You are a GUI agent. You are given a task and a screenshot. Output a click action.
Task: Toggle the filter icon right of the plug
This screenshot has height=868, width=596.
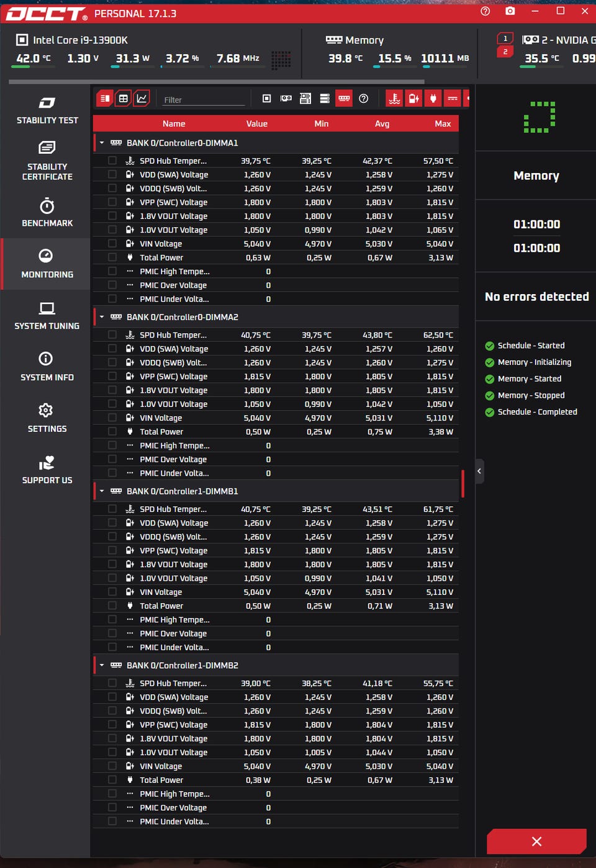click(453, 98)
